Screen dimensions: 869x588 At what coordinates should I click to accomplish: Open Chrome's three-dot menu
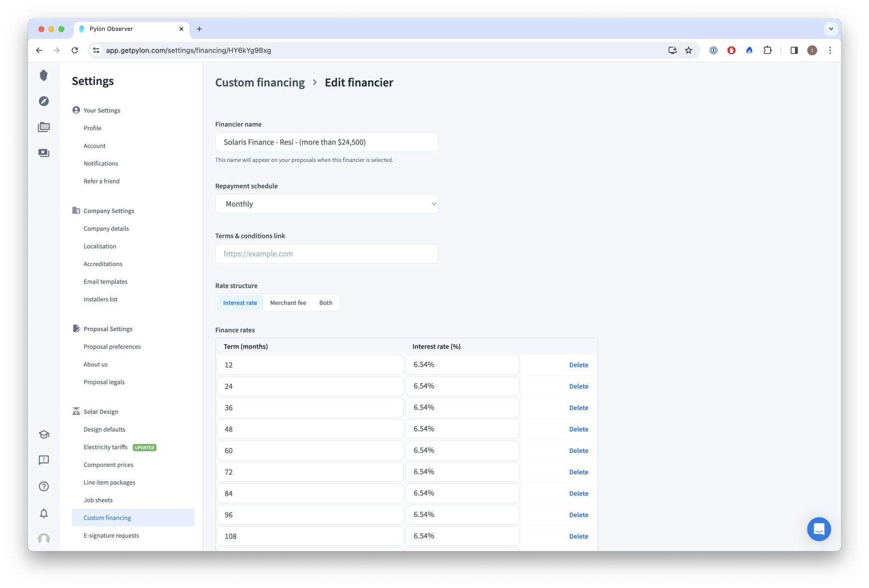coord(830,50)
